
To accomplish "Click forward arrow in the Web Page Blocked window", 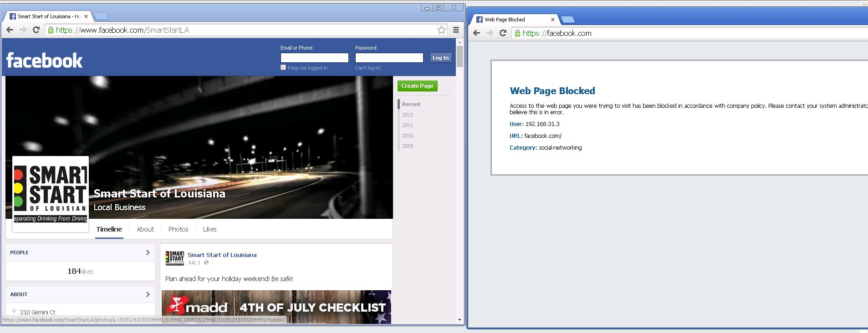I will tap(490, 33).
